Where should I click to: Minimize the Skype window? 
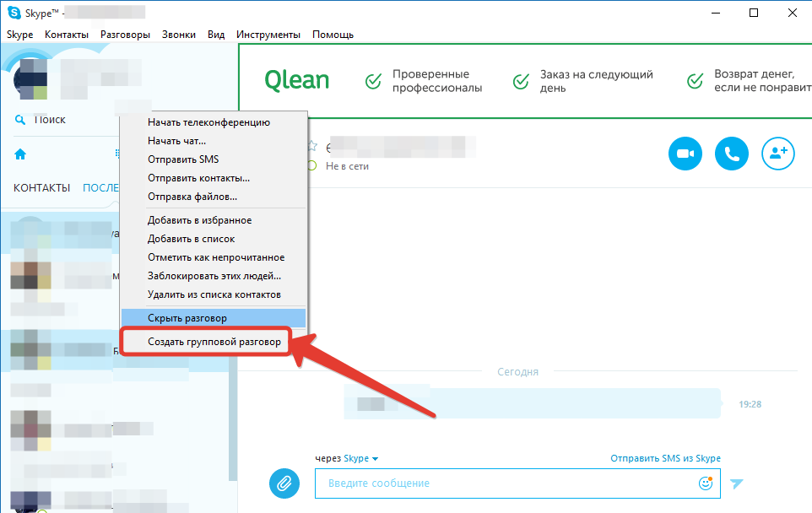(x=716, y=13)
